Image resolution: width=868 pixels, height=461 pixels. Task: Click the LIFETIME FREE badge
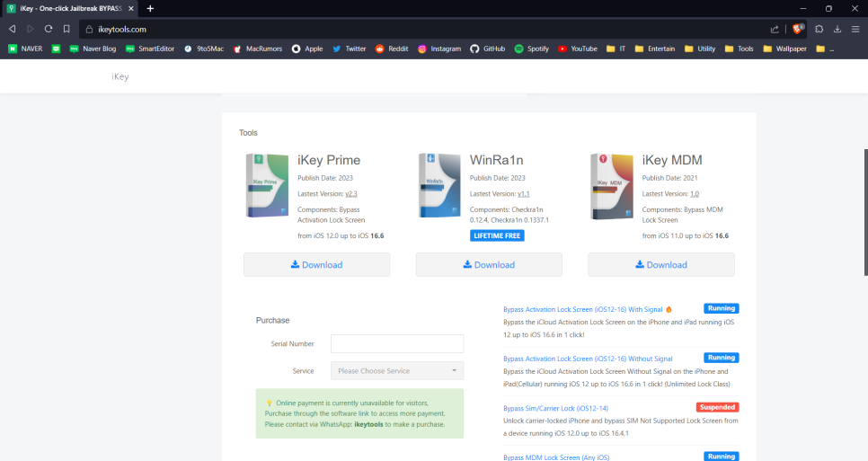pos(497,235)
